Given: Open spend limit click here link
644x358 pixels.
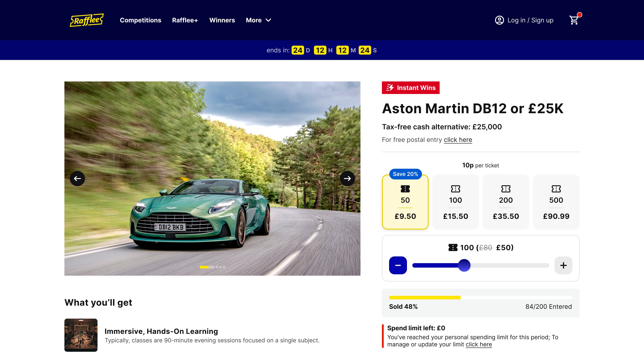Looking at the screenshot, I should [479, 344].
